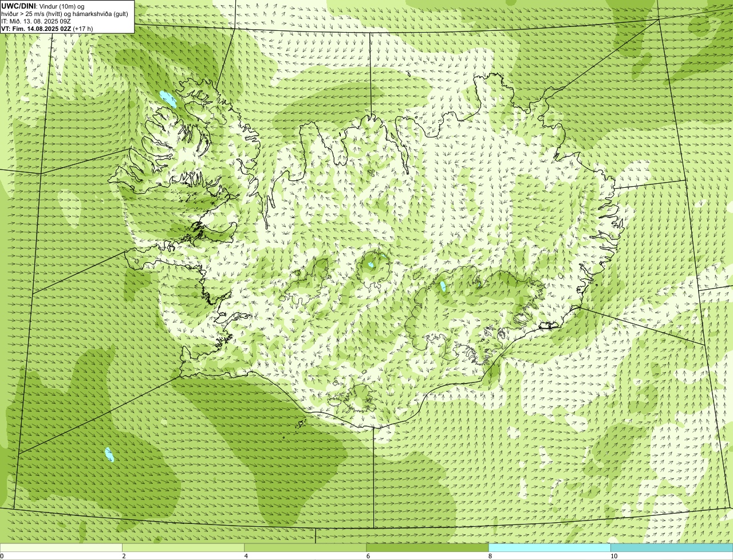
Task: Click the cyan wind patch in the southwest ocean
Action: (109, 455)
